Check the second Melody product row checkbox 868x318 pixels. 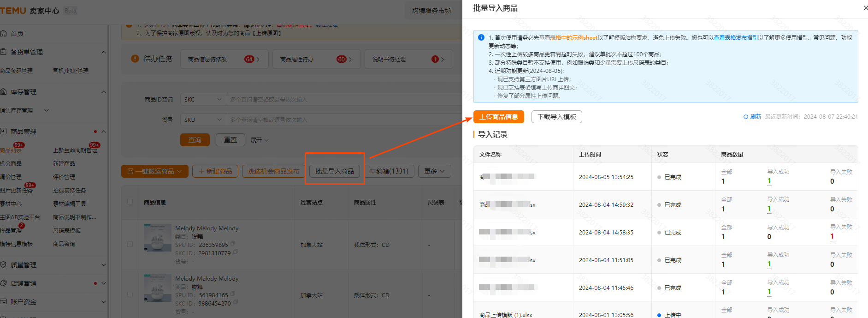(x=130, y=294)
